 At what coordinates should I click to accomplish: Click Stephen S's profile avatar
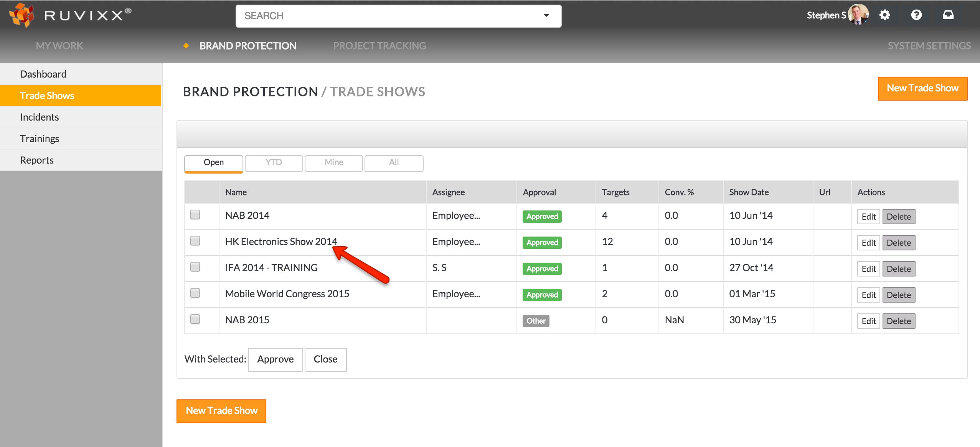point(859,15)
